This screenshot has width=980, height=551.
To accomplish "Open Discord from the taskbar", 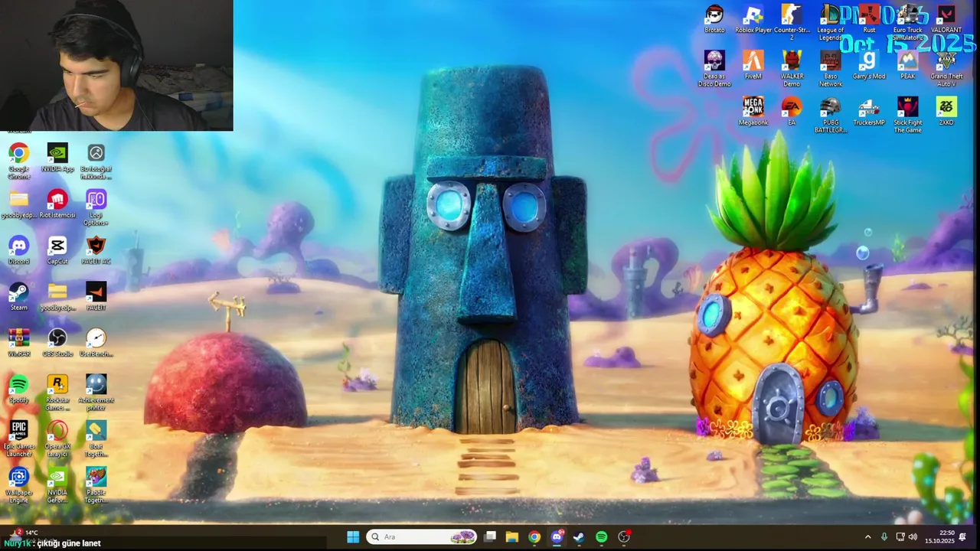I will click(x=557, y=537).
